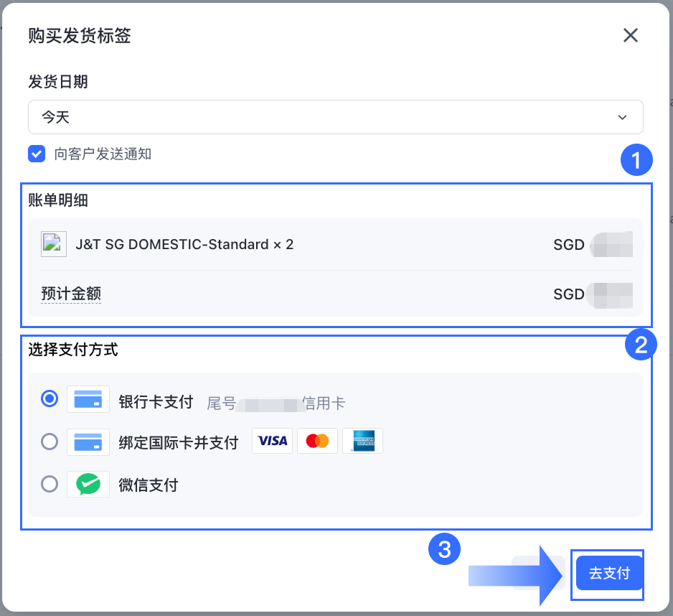Click the 微信支付 label text

pos(149,485)
